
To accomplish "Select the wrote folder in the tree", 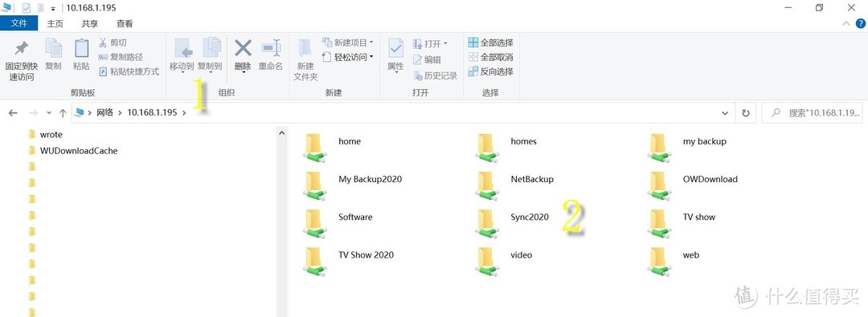I will tap(51, 135).
